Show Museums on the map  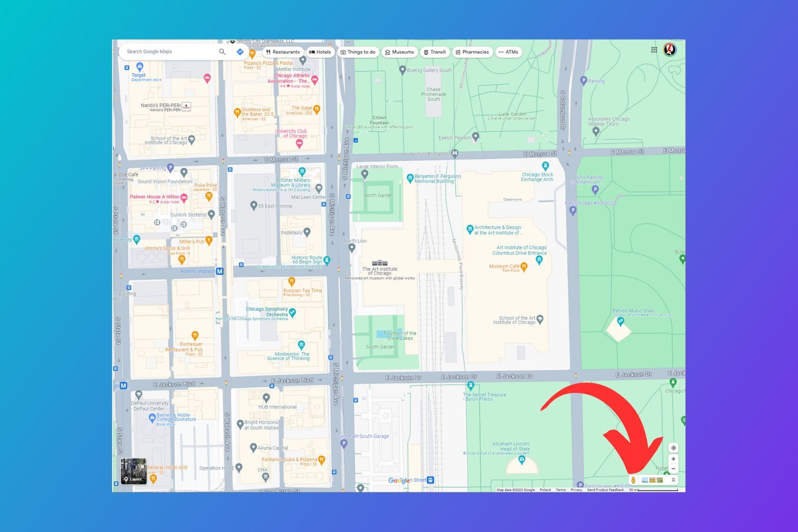click(399, 52)
